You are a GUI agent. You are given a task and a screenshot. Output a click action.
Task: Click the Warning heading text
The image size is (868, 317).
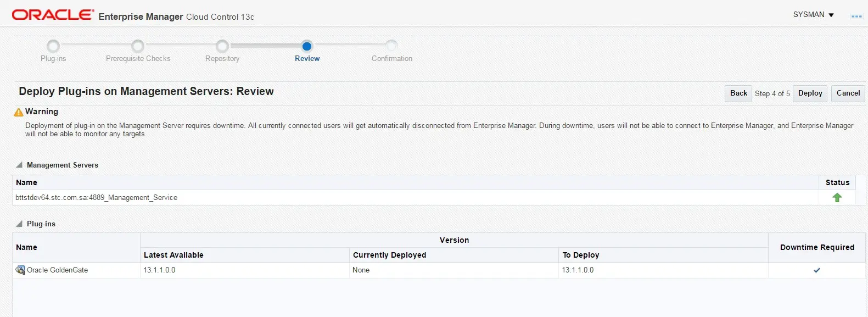42,112
